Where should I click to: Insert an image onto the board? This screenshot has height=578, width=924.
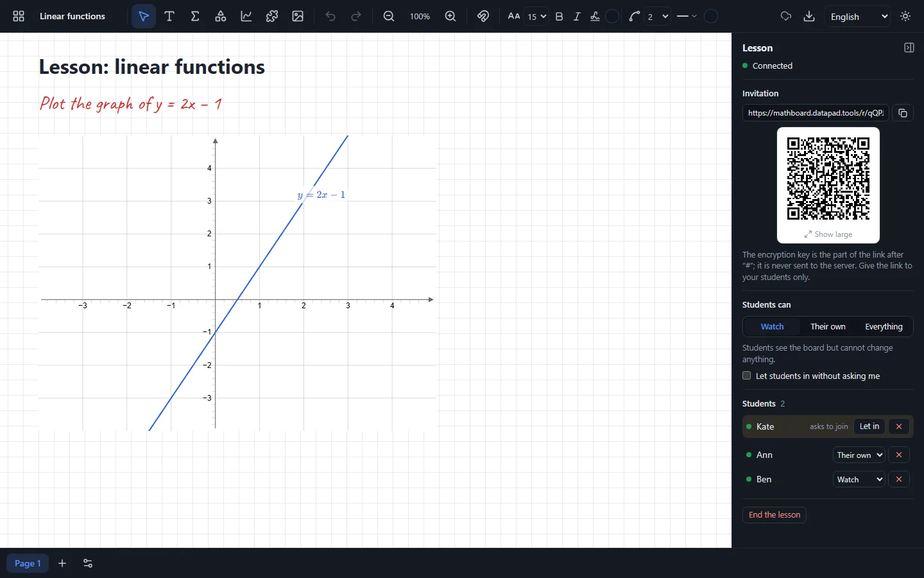pos(298,16)
